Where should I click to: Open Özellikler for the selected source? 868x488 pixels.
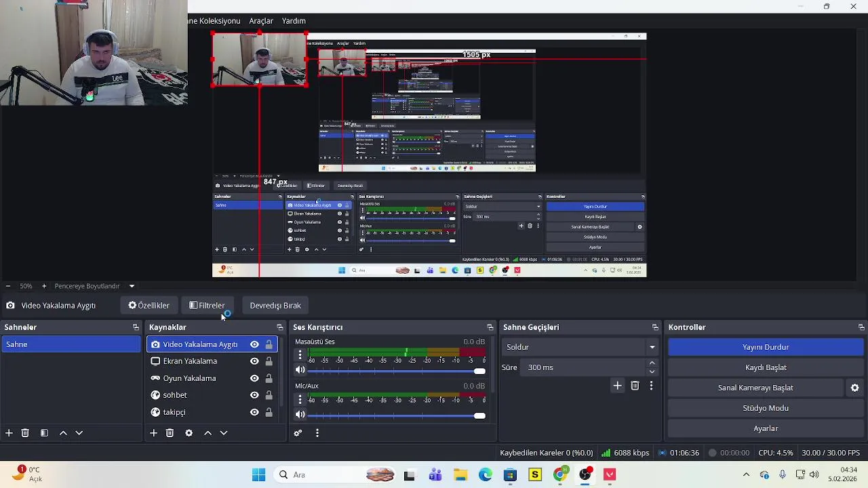click(x=149, y=306)
